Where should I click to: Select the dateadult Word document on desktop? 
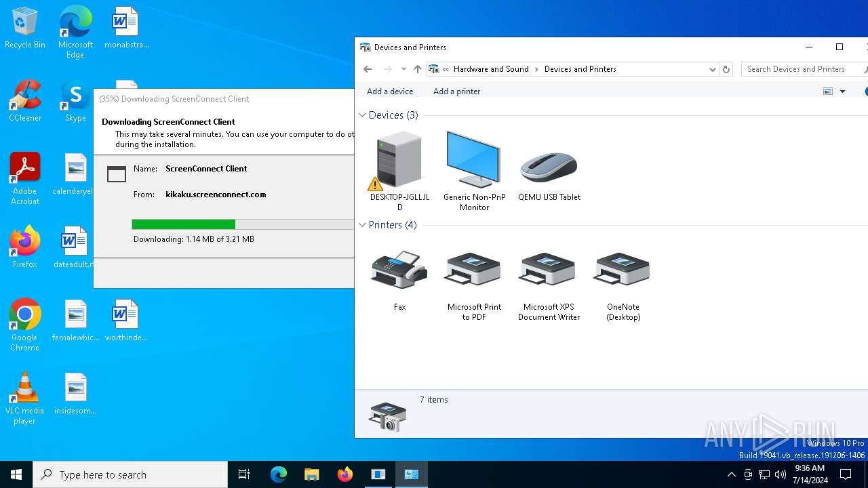[73, 248]
